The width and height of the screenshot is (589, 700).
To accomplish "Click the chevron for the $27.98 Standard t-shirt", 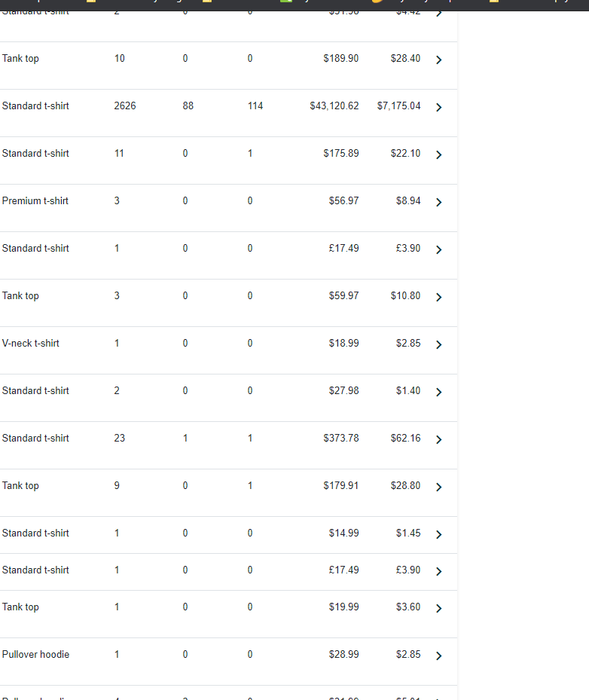I will coord(438,392).
